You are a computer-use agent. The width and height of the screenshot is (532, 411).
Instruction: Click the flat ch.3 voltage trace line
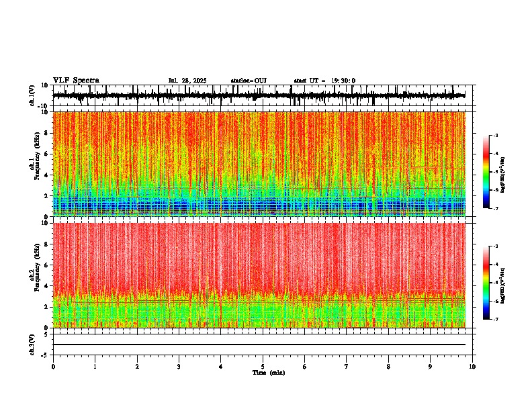pos(259,345)
